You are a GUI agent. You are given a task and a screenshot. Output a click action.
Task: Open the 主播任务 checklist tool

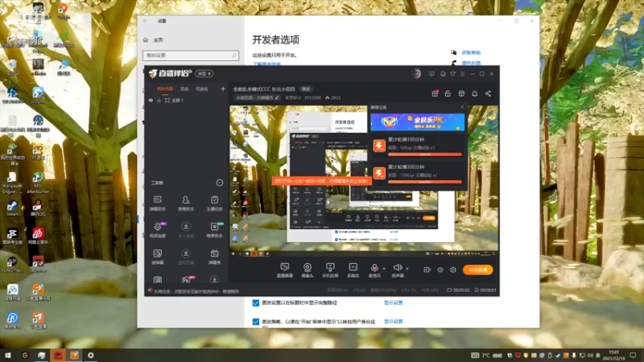(x=214, y=203)
